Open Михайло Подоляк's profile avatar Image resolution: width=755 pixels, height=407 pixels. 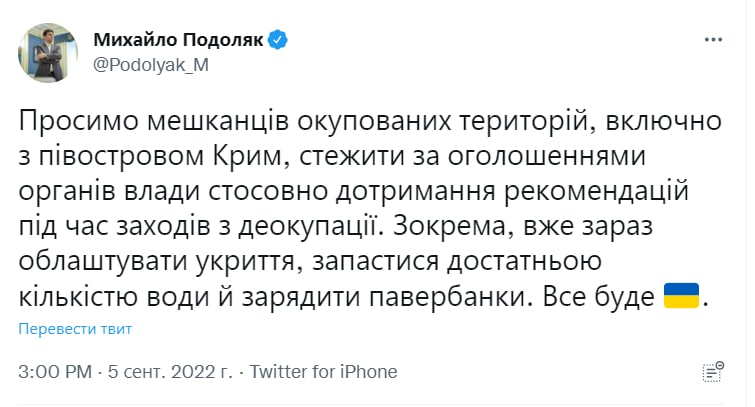tap(46, 52)
